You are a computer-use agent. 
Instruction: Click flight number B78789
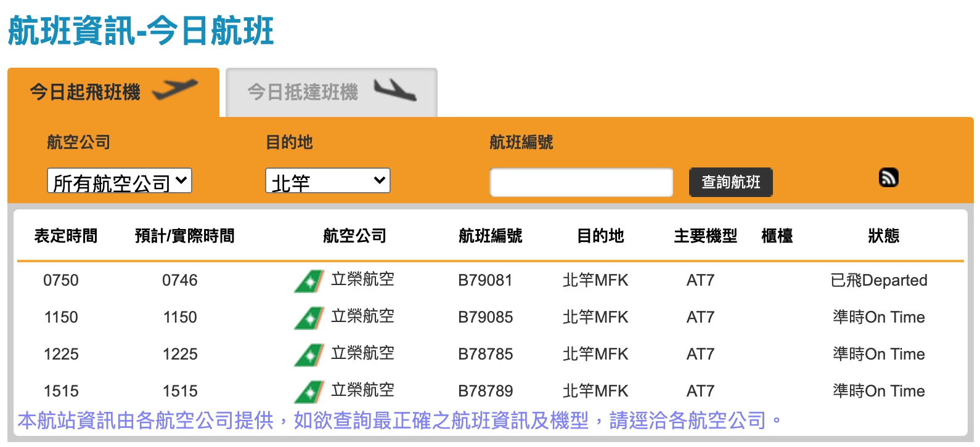click(485, 392)
